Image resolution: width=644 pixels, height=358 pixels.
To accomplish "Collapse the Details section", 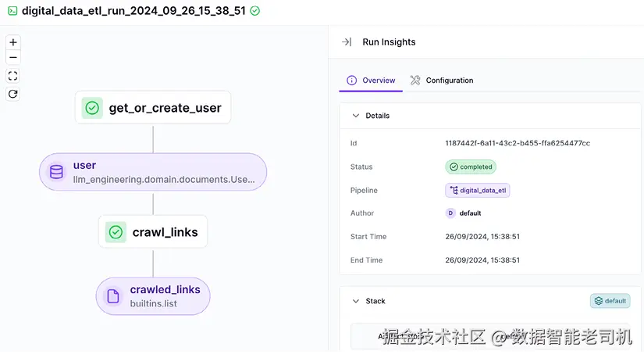I will tap(356, 116).
